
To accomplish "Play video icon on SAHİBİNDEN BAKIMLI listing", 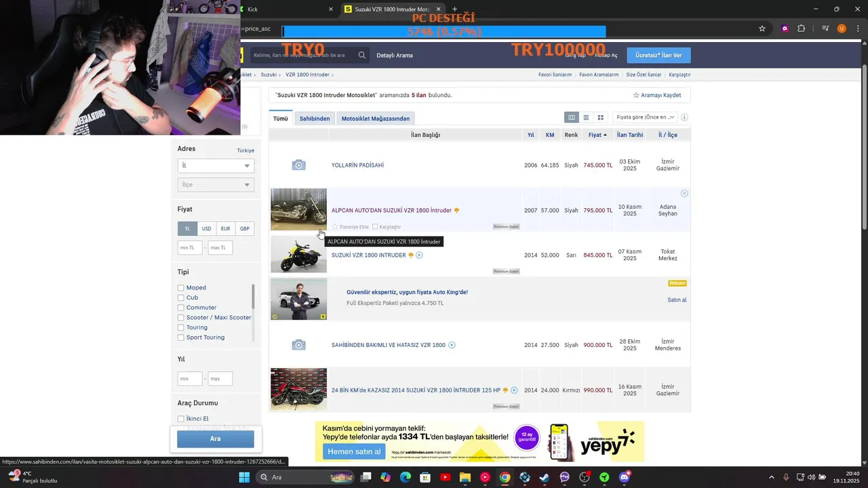I will click(452, 345).
